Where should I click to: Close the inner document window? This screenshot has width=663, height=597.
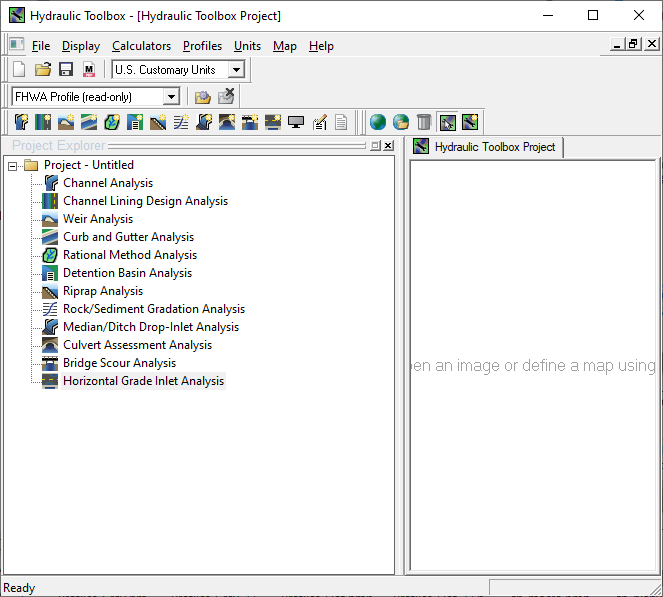(x=652, y=44)
